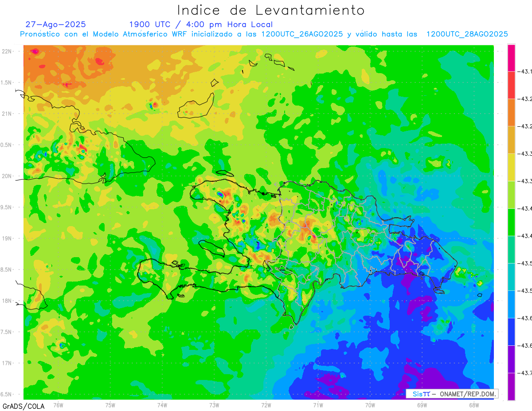Click the pink swatch atop the color scale

(511, 58)
